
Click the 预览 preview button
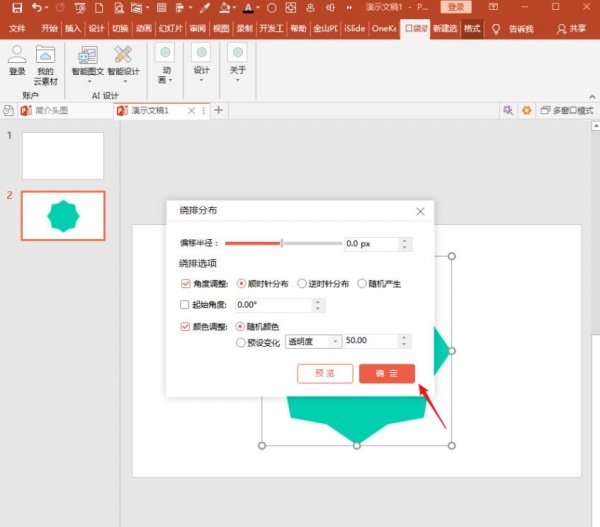tap(325, 372)
